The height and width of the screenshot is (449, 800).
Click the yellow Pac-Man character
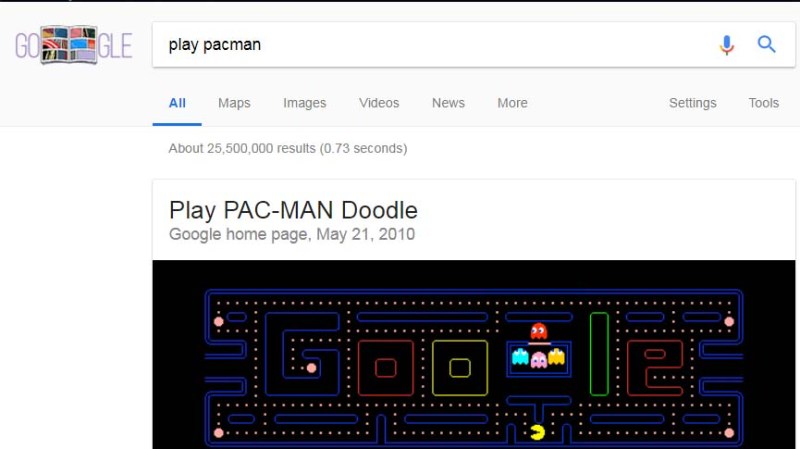[x=537, y=432]
